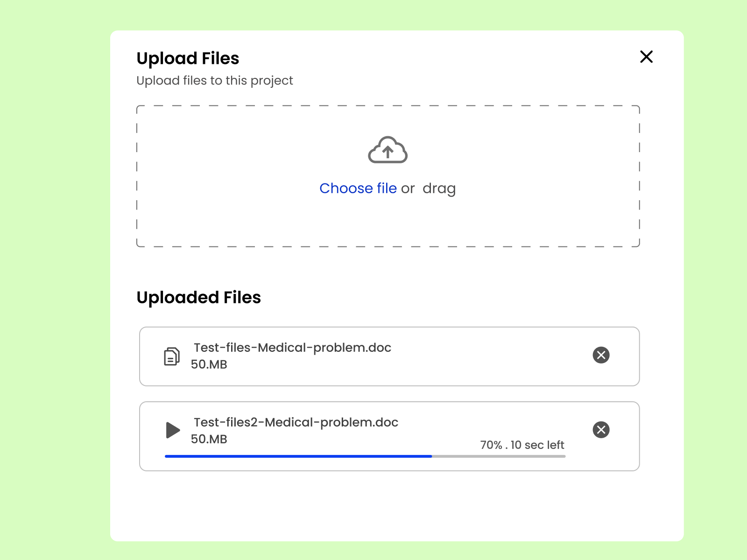Click the Upload Files heading
Image resolution: width=747 pixels, height=560 pixels.
pos(187,58)
